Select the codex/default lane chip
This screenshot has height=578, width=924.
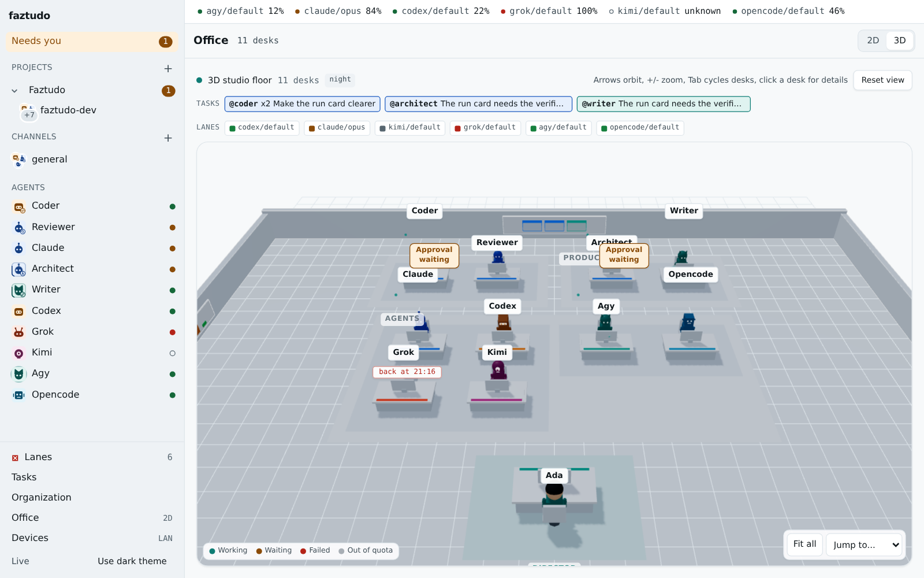(x=262, y=128)
